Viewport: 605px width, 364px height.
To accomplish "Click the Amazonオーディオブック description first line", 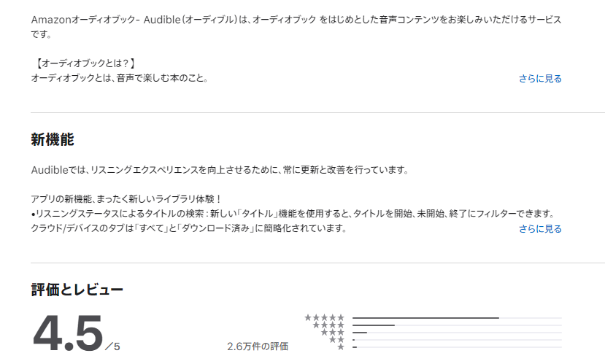I will pyautogui.click(x=296, y=20).
